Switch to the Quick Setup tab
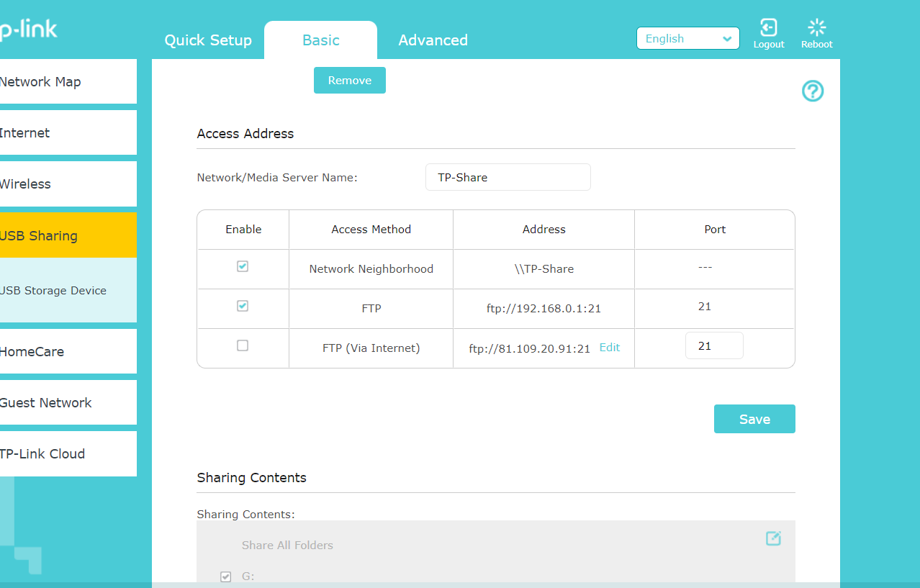This screenshot has width=920, height=588. pos(208,40)
